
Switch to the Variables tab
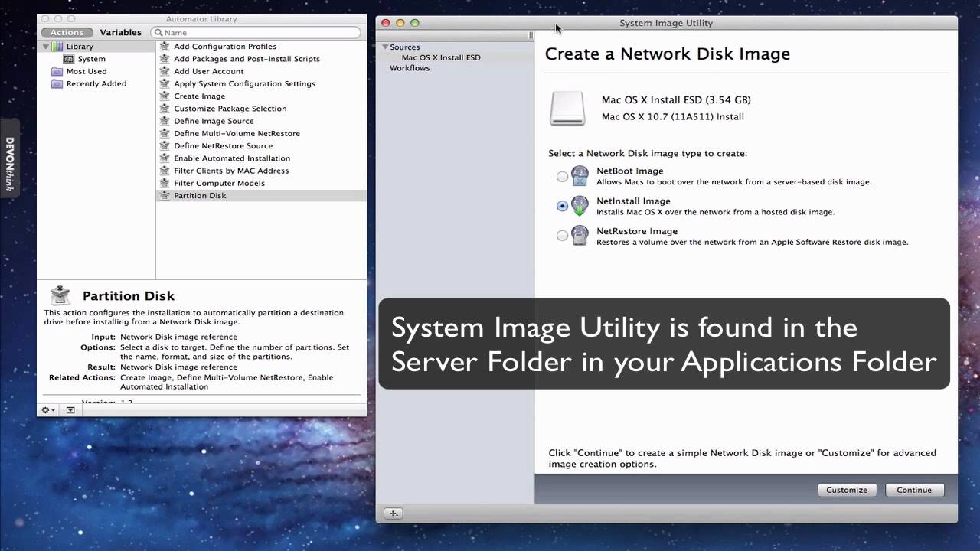coord(120,32)
